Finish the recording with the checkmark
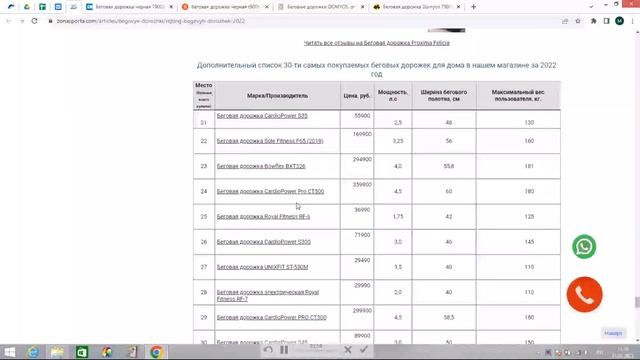Image resolution: width=640 pixels, height=360 pixels. (x=364, y=349)
